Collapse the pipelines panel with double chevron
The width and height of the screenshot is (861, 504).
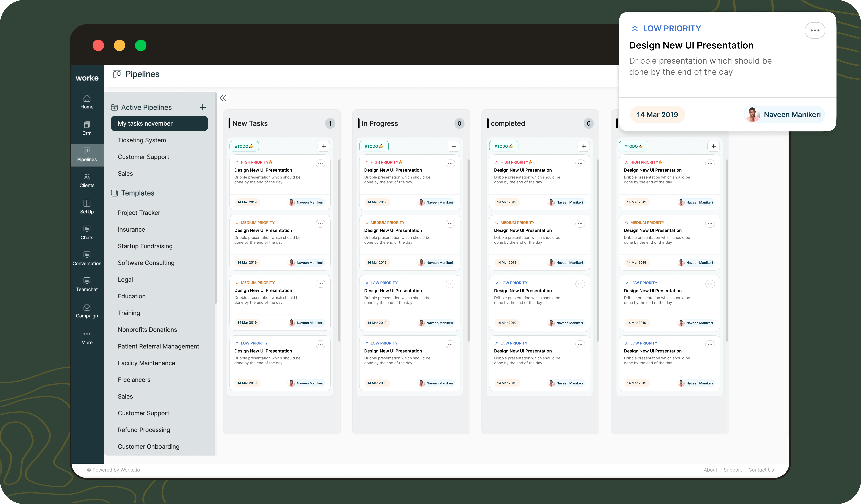coord(223,98)
